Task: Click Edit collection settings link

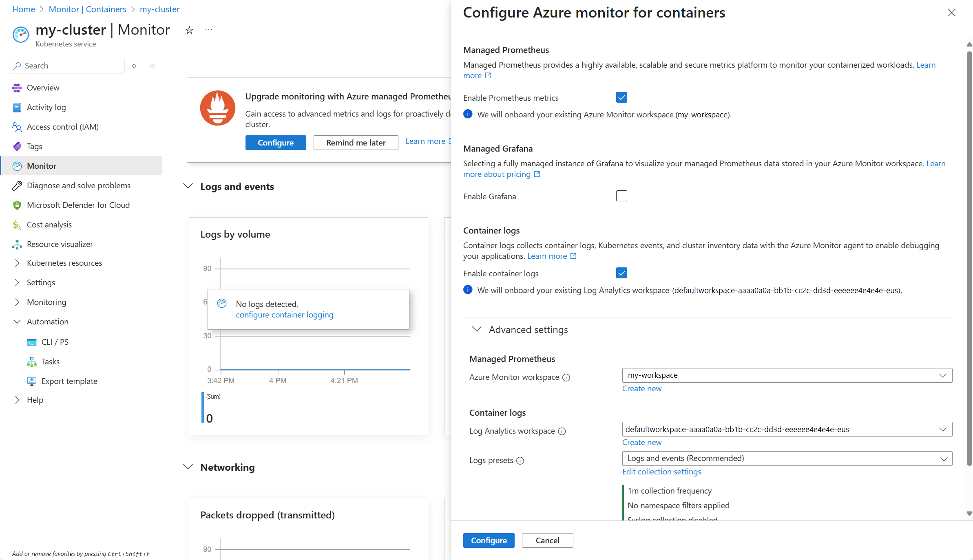Action: tap(661, 472)
